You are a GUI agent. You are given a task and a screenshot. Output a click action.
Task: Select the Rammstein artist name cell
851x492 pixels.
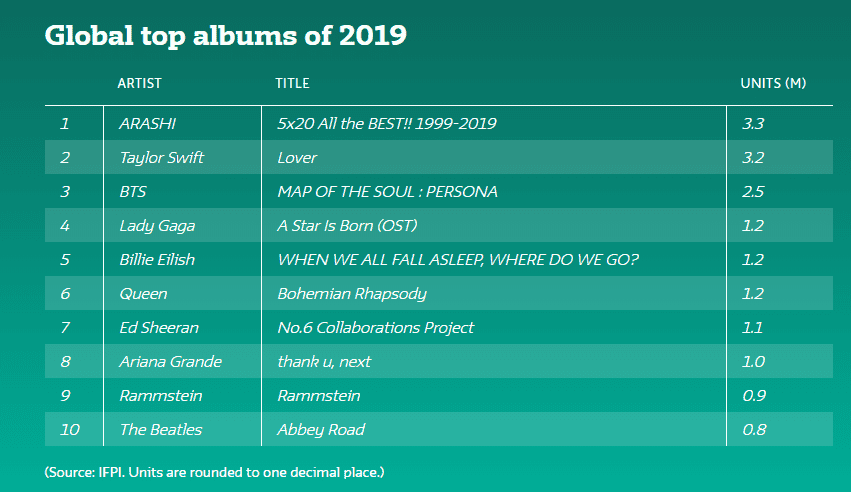160,396
